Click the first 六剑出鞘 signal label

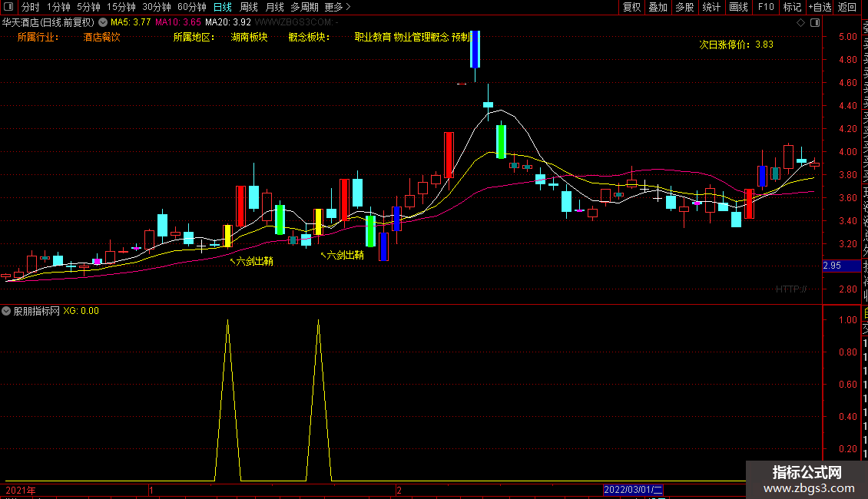tap(252, 261)
